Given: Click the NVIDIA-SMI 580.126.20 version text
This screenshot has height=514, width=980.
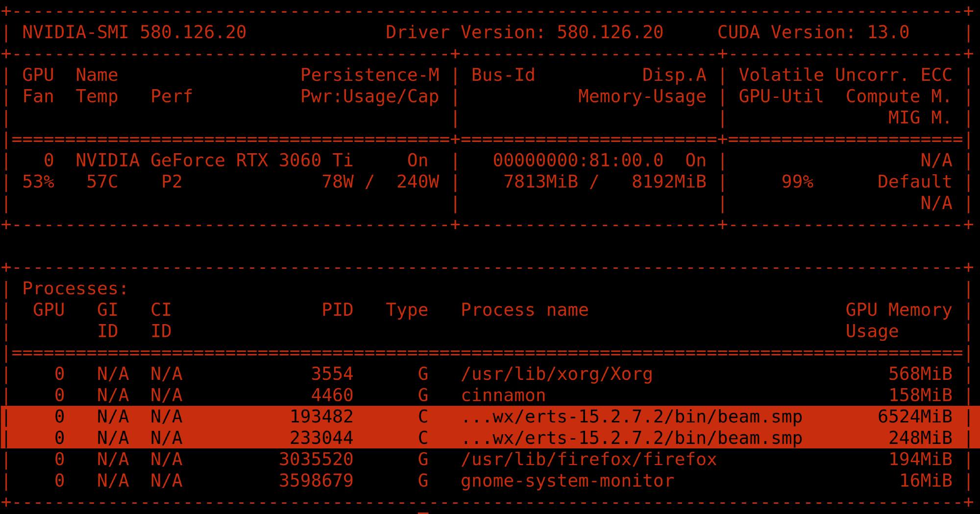Looking at the screenshot, I should 134,32.
